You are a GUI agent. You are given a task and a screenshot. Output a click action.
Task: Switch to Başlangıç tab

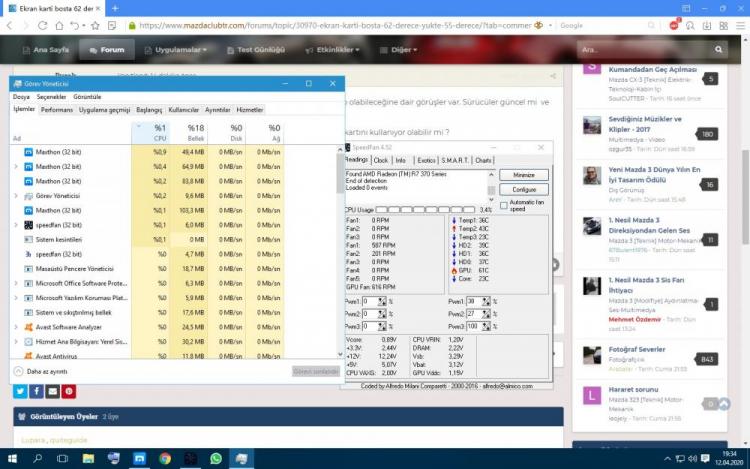coord(149,109)
